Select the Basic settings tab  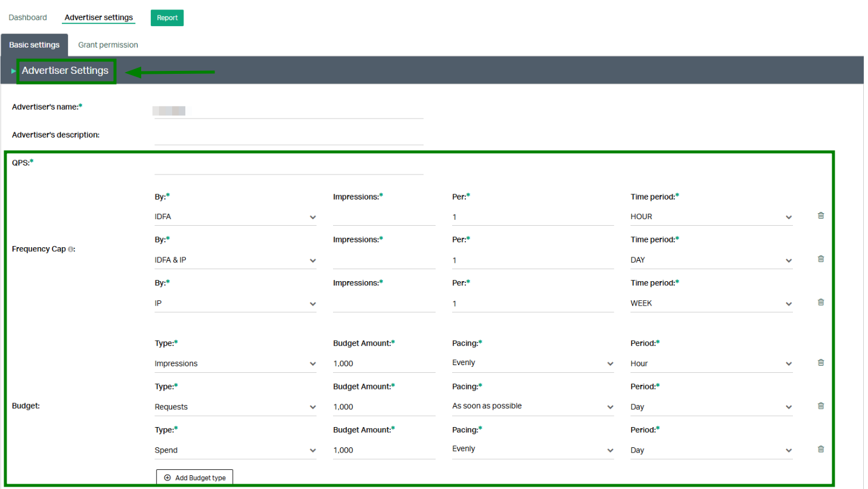(x=34, y=45)
